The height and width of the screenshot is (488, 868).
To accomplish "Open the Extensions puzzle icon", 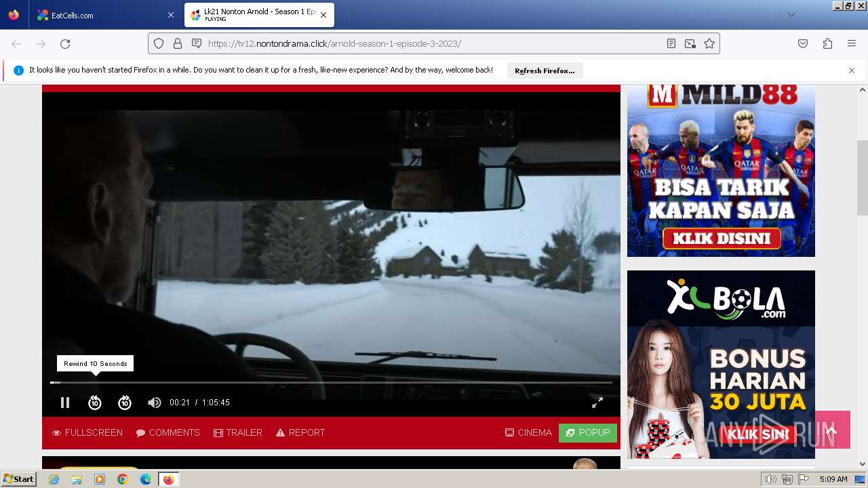I will click(x=827, y=43).
